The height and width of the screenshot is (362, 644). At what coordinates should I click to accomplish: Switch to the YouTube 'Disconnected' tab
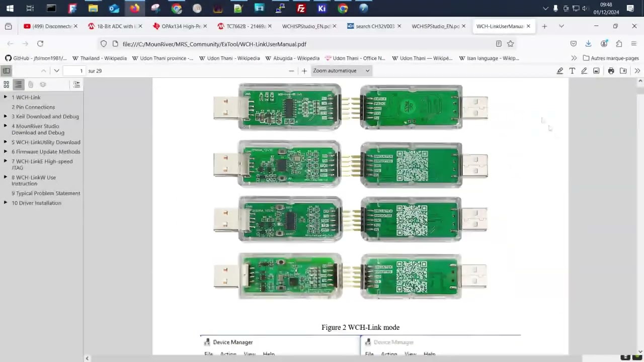click(x=50, y=26)
